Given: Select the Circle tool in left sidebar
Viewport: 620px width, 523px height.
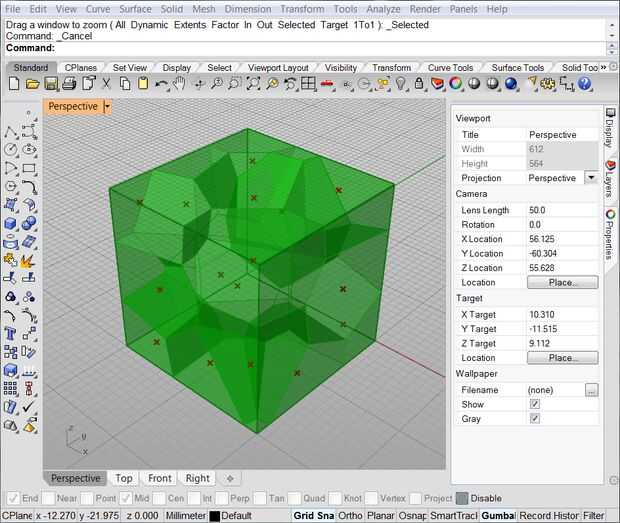Looking at the screenshot, I should click(11, 149).
